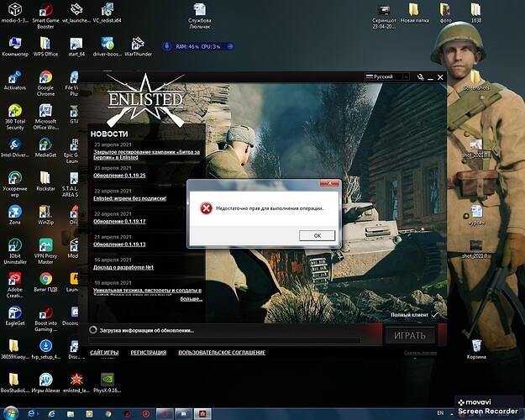Open news Обновление 0.1.19.25
525x420 pixels.
tap(119, 176)
